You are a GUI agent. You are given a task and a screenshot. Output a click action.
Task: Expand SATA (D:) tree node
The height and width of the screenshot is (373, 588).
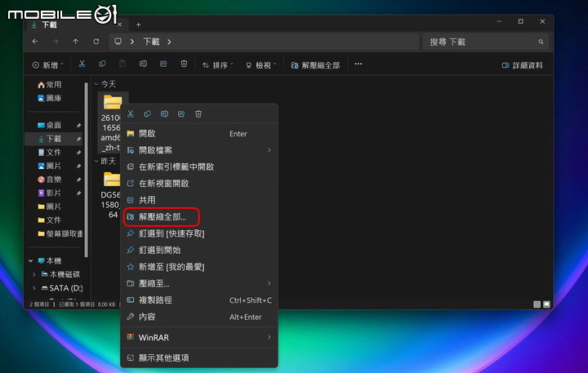[x=34, y=288]
